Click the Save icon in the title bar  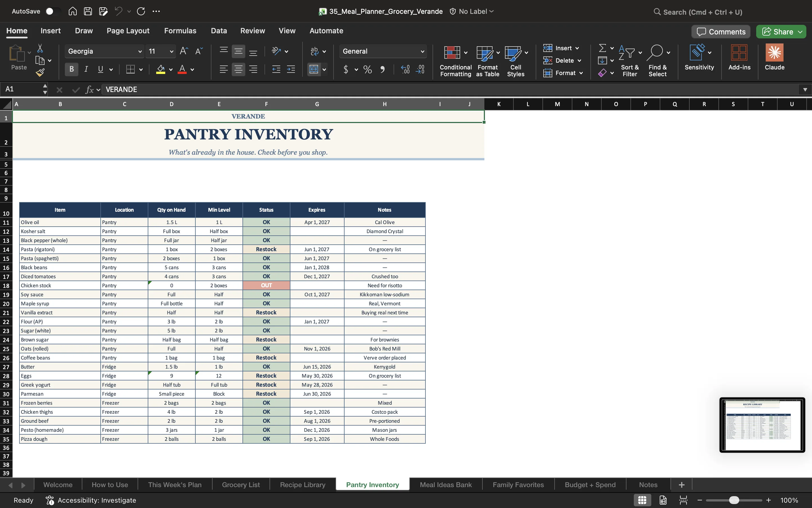tap(88, 11)
